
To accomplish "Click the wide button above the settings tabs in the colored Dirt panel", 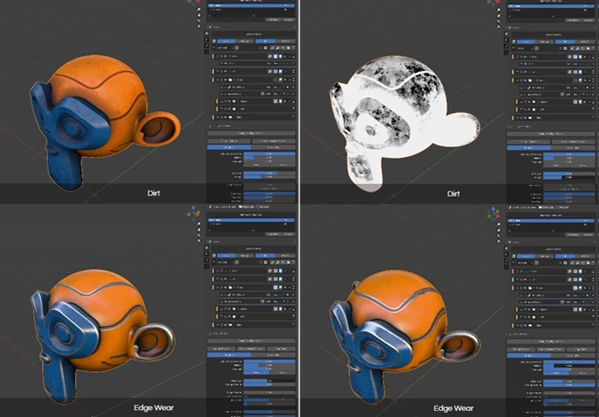I will pos(251,133).
